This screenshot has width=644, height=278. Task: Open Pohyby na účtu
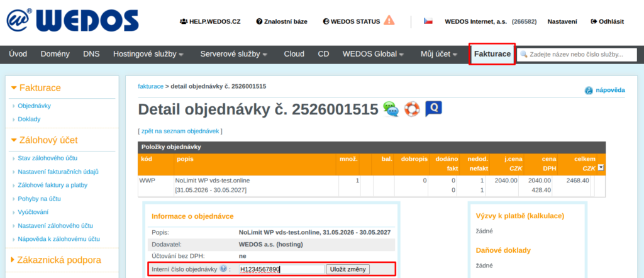click(x=40, y=199)
